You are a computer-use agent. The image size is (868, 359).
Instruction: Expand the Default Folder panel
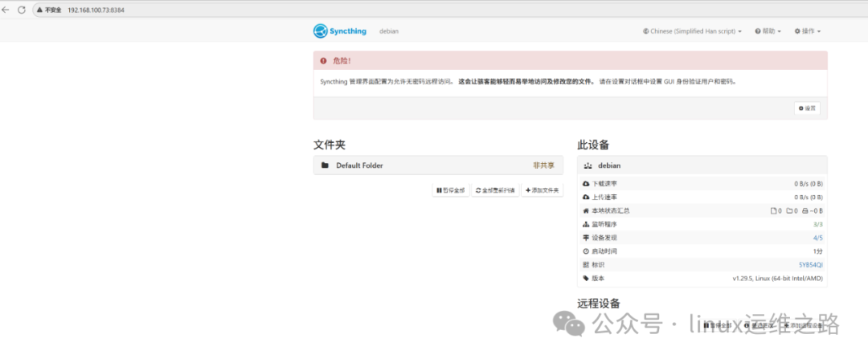tap(438, 165)
